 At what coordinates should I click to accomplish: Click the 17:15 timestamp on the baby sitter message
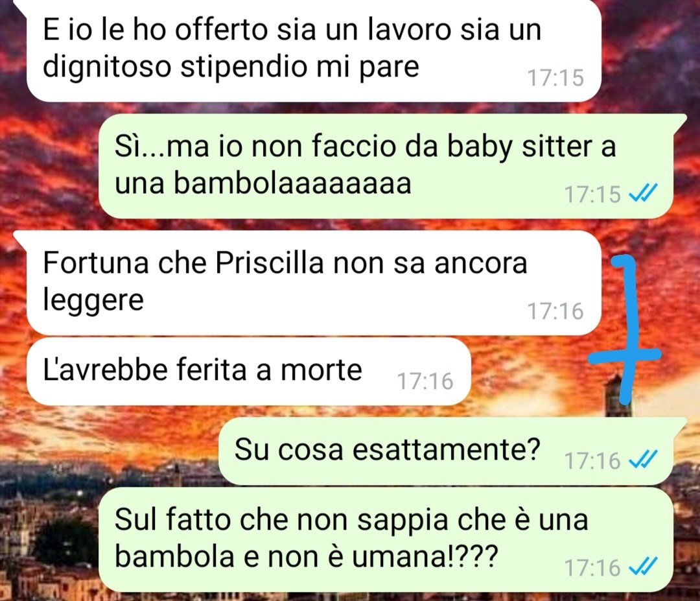(592, 194)
